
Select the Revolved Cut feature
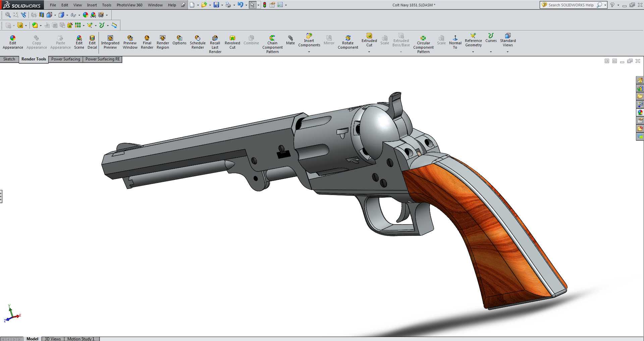232,42
